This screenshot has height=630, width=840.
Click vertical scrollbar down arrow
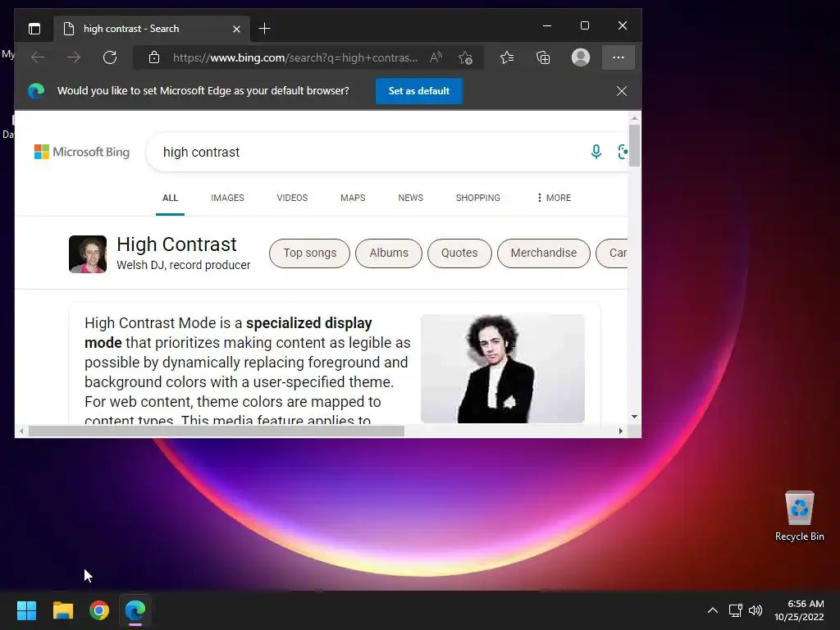point(634,416)
